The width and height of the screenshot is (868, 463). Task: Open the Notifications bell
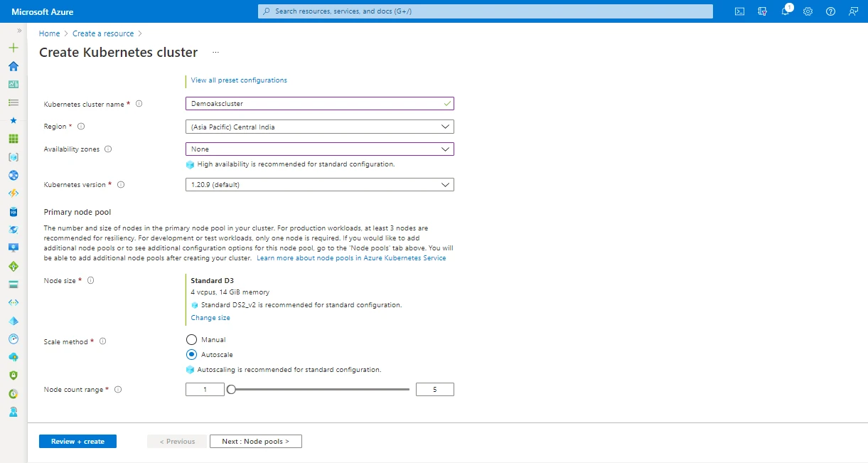pos(785,11)
